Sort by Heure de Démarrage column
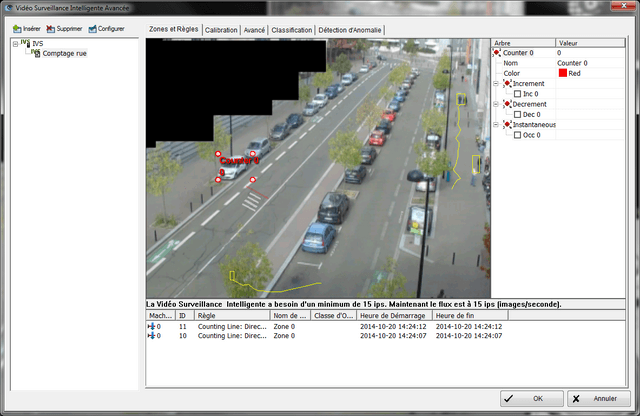Viewport: 640px width, 416px height. pos(394,316)
